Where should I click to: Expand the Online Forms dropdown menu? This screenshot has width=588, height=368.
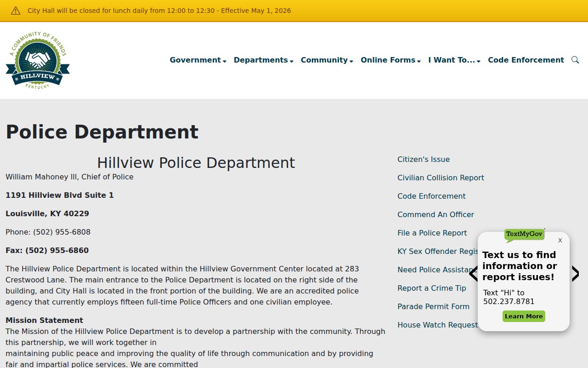coord(391,60)
